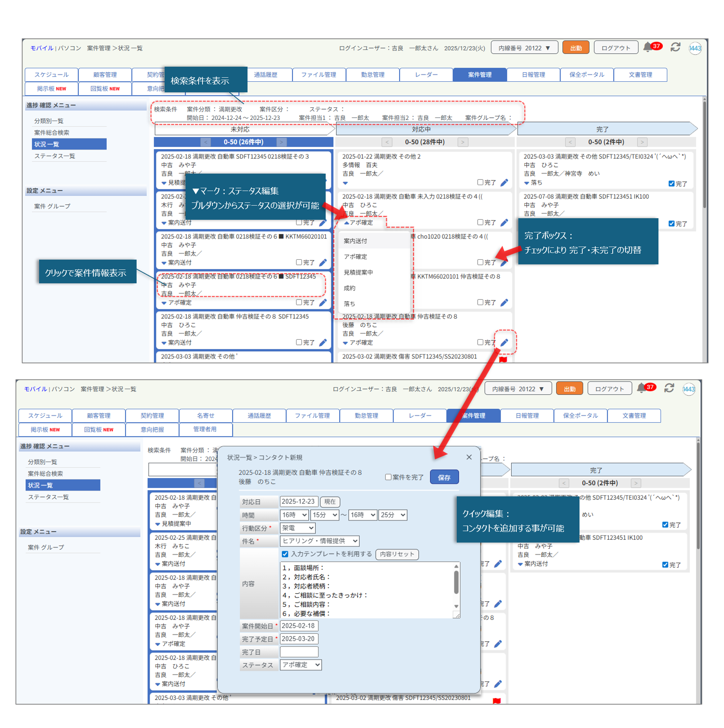Click the orange 出勤 button
This screenshot has width=724, height=728.
(x=576, y=48)
